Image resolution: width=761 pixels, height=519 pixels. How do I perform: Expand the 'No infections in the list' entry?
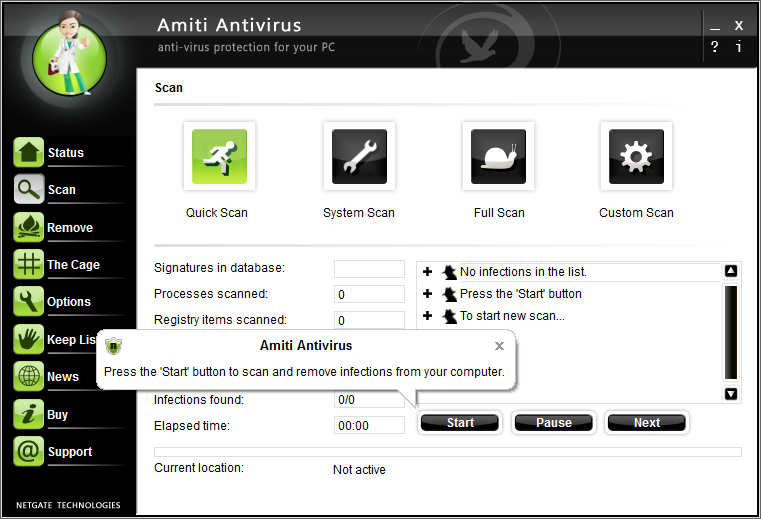pyautogui.click(x=428, y=272)
